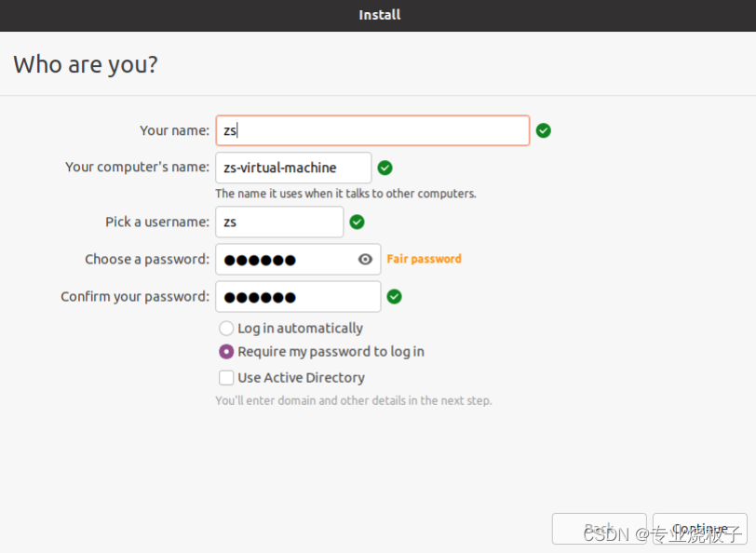Go to previous step with Back button
This screenshot has height=553, width=756.
click(600, 529)
